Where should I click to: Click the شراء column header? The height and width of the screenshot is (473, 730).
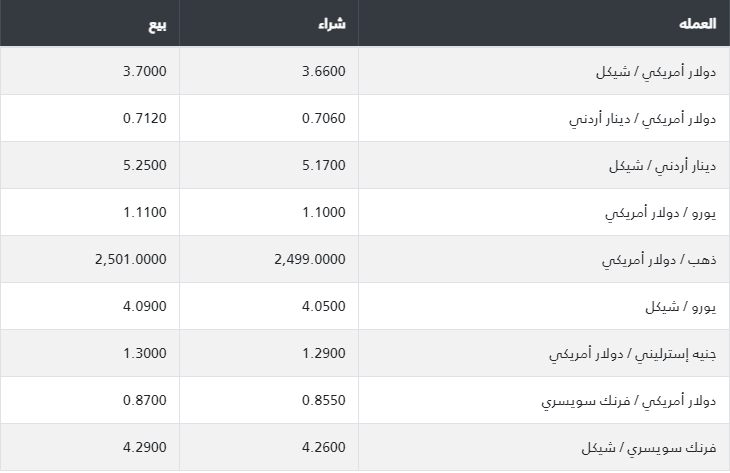click(332, 24)
